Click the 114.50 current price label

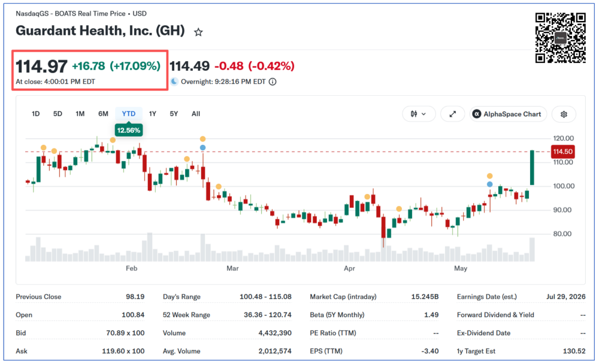(562, 151)
